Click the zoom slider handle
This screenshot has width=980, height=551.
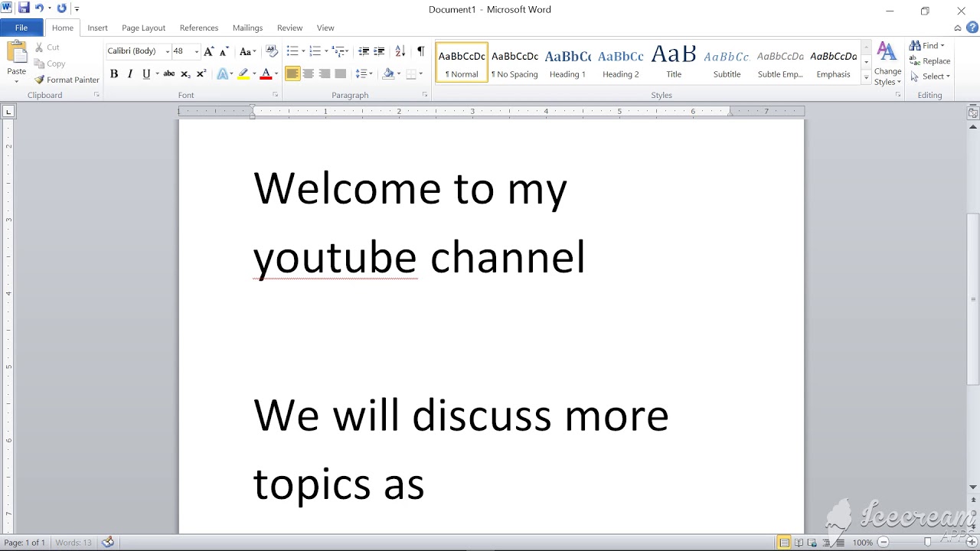927,543
